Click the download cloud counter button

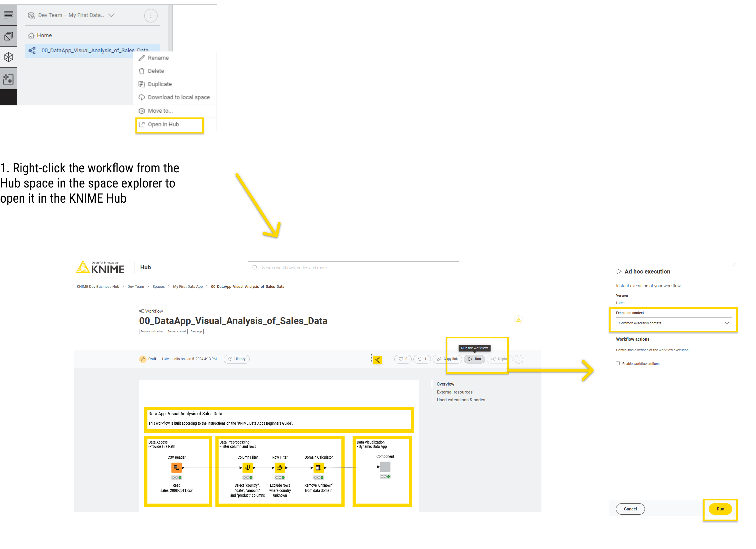pyautogui.click(x=422, y=359)
